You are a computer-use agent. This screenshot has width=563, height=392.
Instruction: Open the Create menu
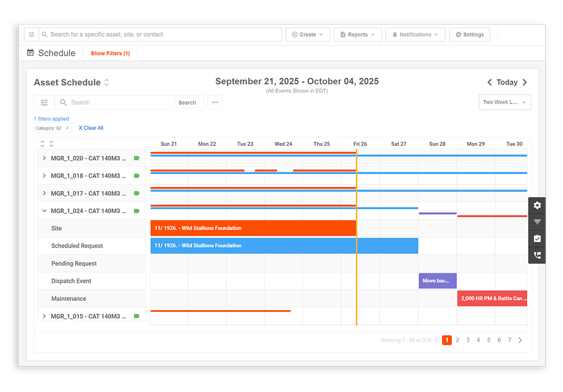307,34
